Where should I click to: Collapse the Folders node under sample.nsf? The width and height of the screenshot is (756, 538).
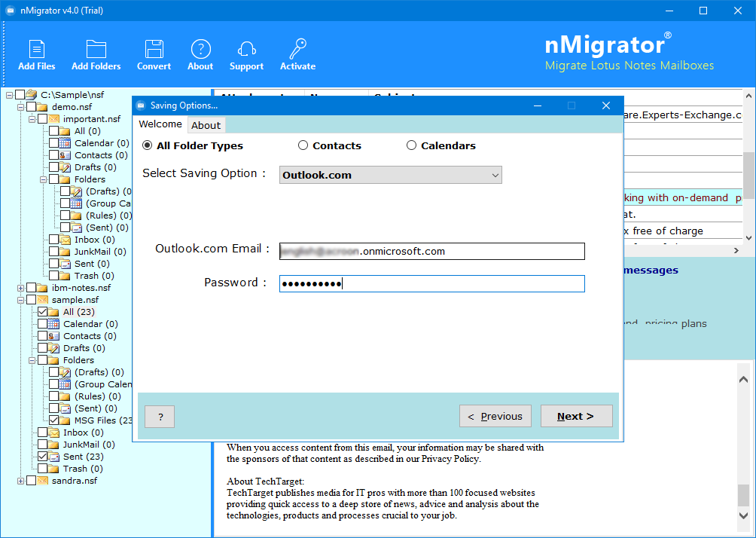(x=32, y=360)
